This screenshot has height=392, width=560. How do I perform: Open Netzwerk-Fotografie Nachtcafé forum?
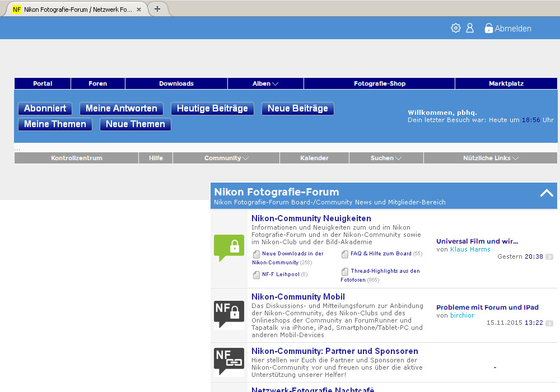[x=313, y=390]
